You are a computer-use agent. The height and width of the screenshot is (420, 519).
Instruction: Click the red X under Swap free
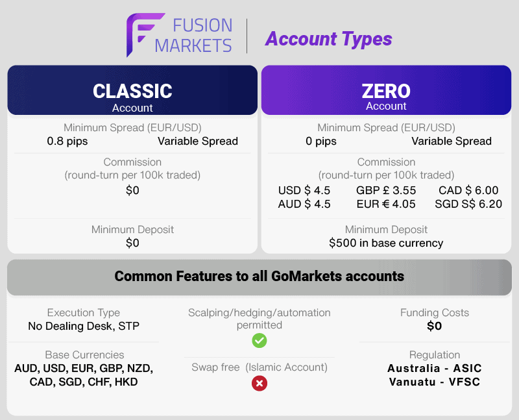259,383
